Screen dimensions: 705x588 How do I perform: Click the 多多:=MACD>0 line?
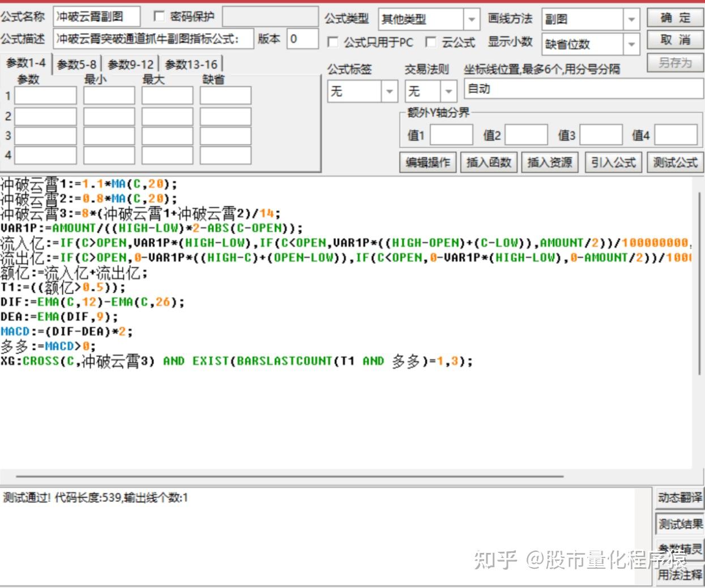48,346
